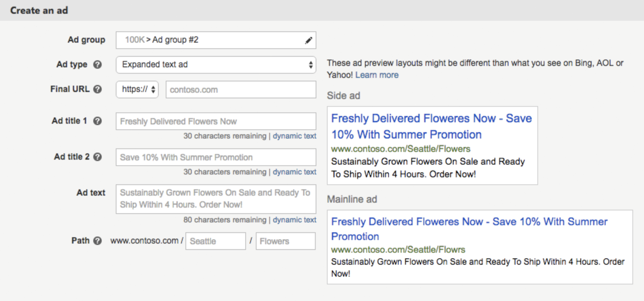Screen dimensions: 644x301
Task: Click the Ad text field label
Action: click(x=91, y=193)
